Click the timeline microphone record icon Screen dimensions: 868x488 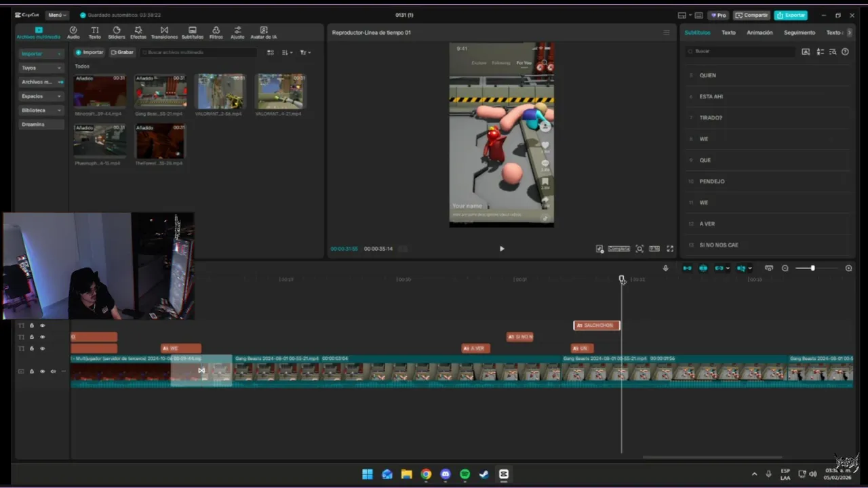click(665, 268)
